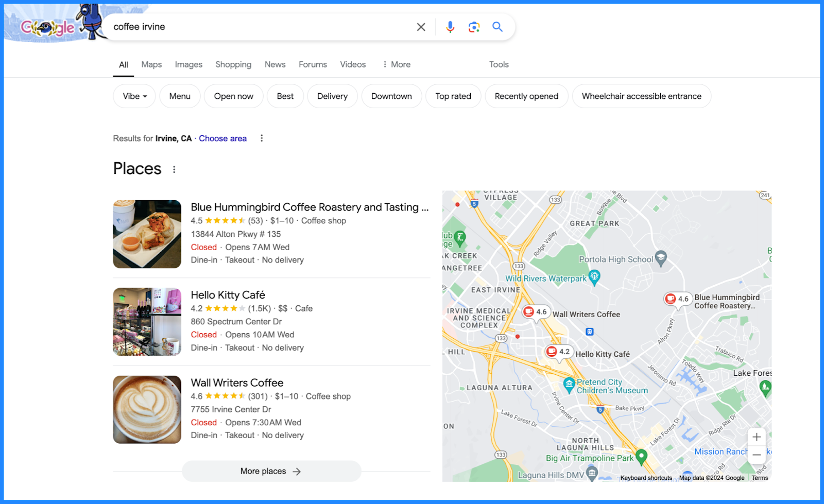This screenshot has height=504, width=824.
Task: Click Hello Kitty Café photo thumbnail
Action: (x=147, y=322)
